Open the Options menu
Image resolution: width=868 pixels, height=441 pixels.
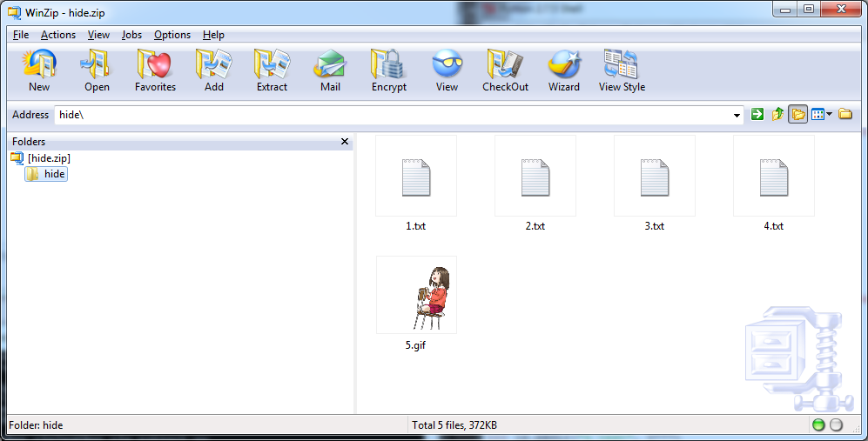click(172, 35)
